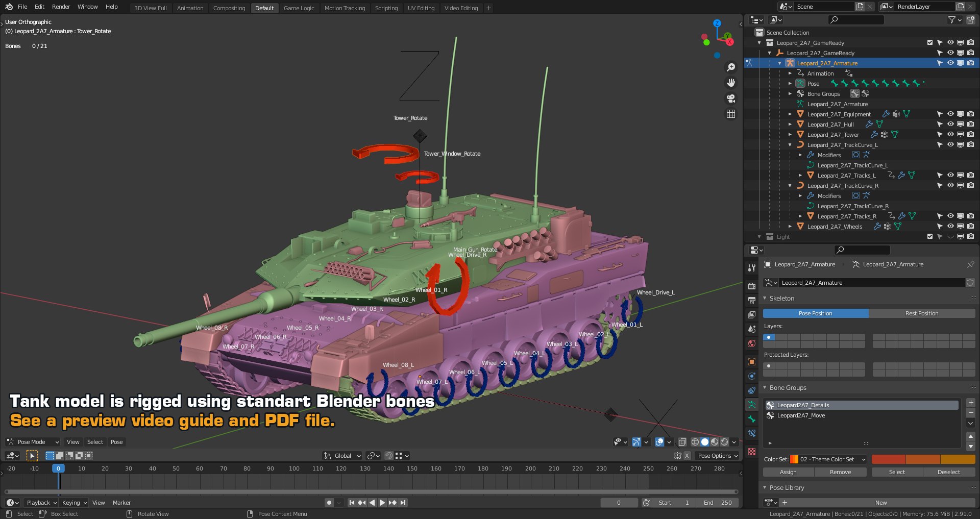Open the View Layer properties tab
980x519 pixels.
click(751, 315)
